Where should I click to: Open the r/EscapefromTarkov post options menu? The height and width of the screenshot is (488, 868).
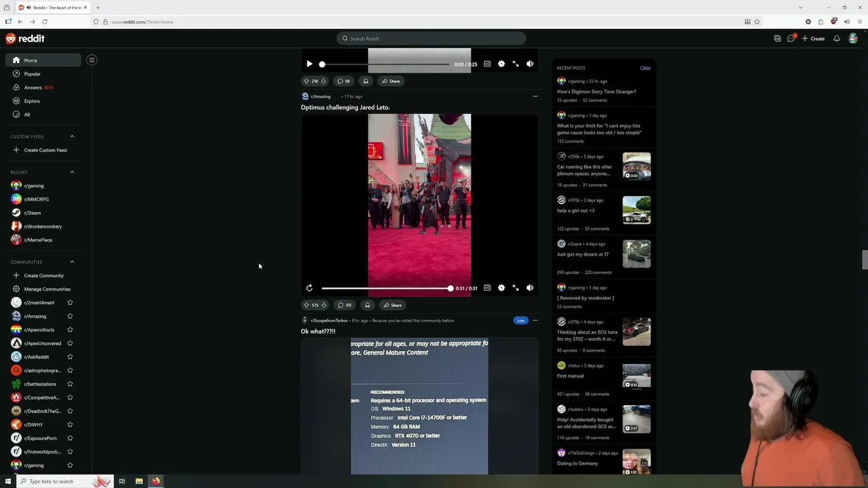click(535, 321)
